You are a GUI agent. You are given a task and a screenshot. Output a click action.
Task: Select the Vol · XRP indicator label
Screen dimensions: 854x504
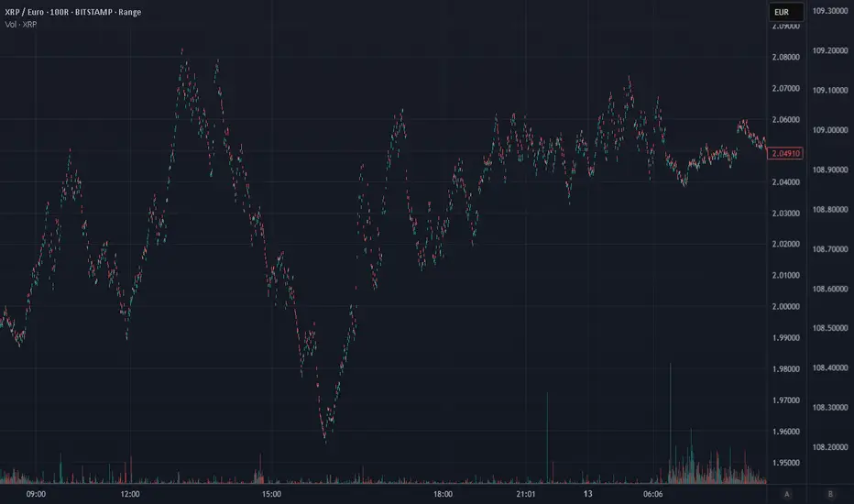pos(21,25)
